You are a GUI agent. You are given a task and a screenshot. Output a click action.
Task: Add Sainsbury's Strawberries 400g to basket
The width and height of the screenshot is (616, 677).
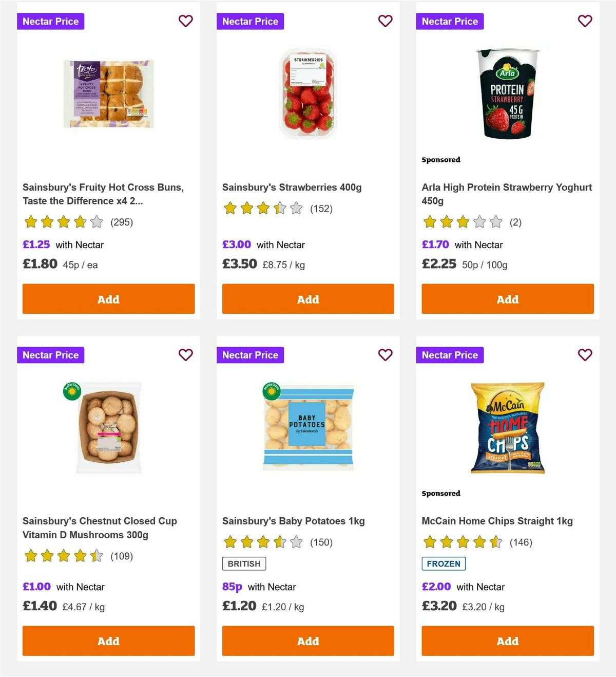(308, 299)
